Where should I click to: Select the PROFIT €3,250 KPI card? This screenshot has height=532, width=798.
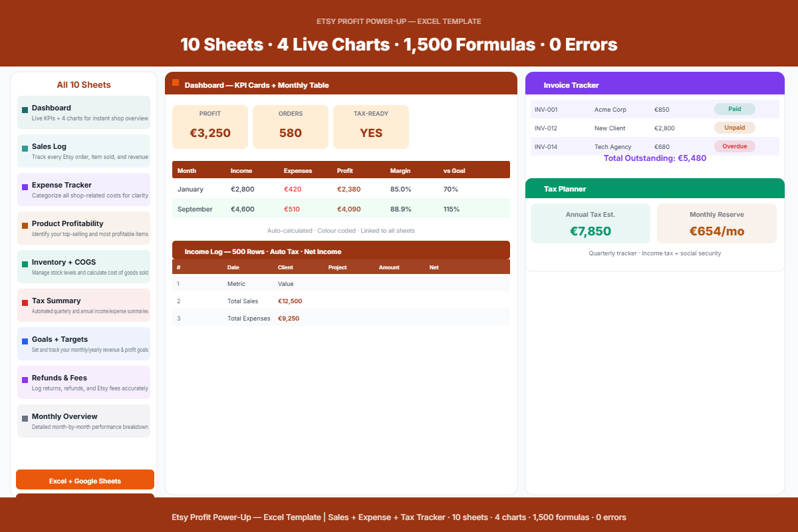(x=210, y=126)
